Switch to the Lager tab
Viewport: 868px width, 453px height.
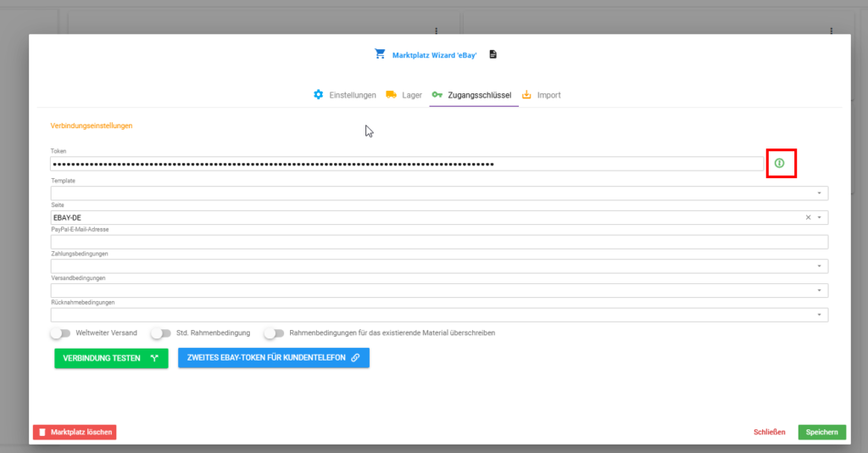(x=404, y=95)
